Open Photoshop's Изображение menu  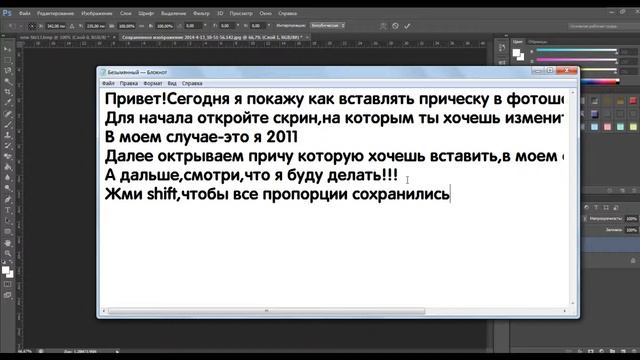click(x=97, y=13)
